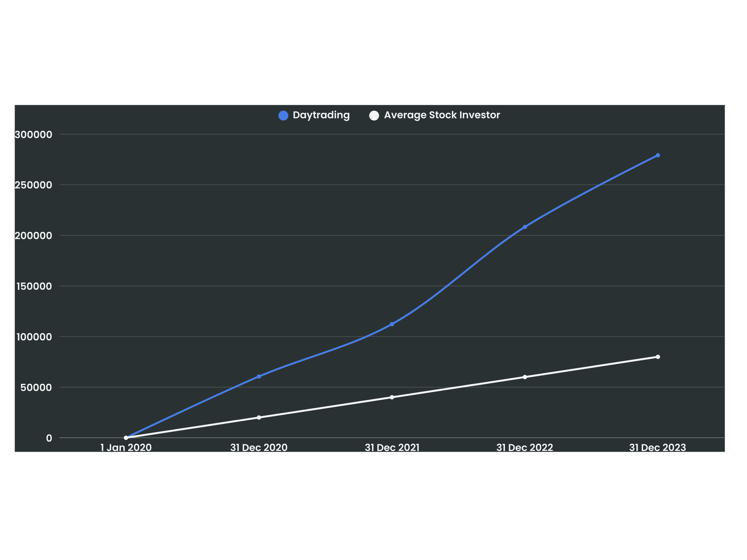747x560 pixels.
Task: Click Daytrading data point at 31 Dec 2020
Action: tap(259, 376)
